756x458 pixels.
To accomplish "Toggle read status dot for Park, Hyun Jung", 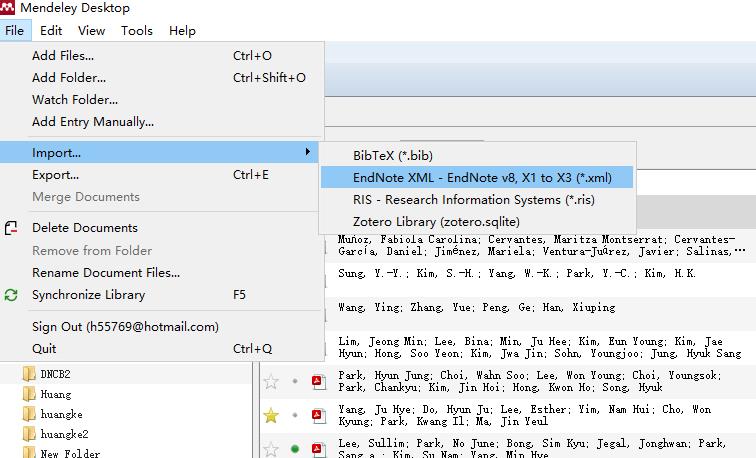I will pyautogui.click(x=295, y=381).
